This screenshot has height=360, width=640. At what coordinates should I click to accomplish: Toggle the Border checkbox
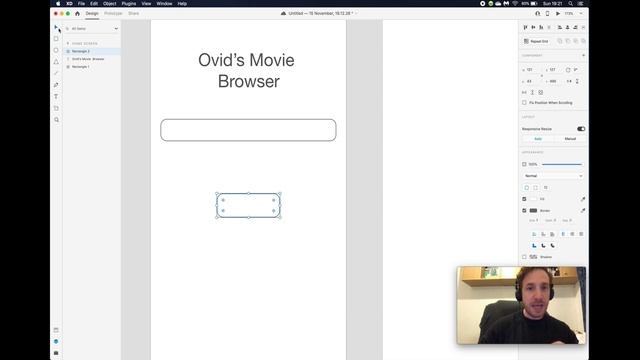pyautogui.click(x=524, y=211)
